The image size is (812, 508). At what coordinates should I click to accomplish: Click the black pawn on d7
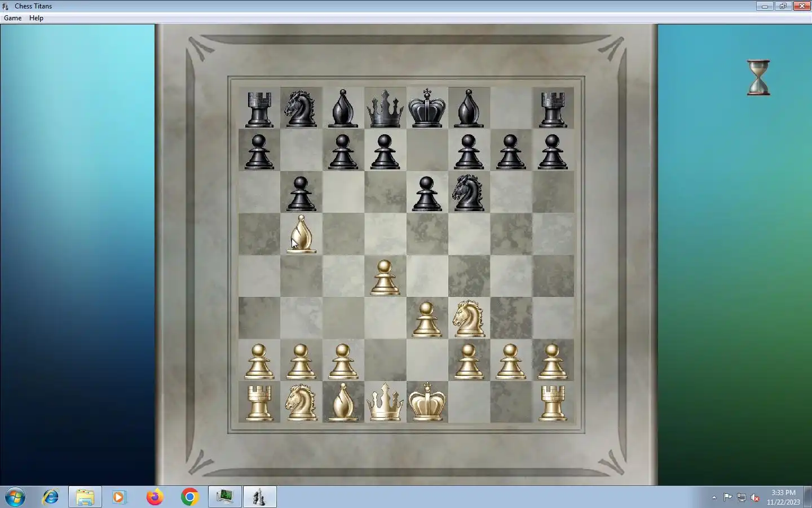coord(385,152)
